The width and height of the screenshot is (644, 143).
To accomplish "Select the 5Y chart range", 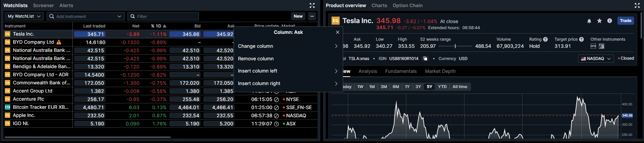I will coord(429,87).
